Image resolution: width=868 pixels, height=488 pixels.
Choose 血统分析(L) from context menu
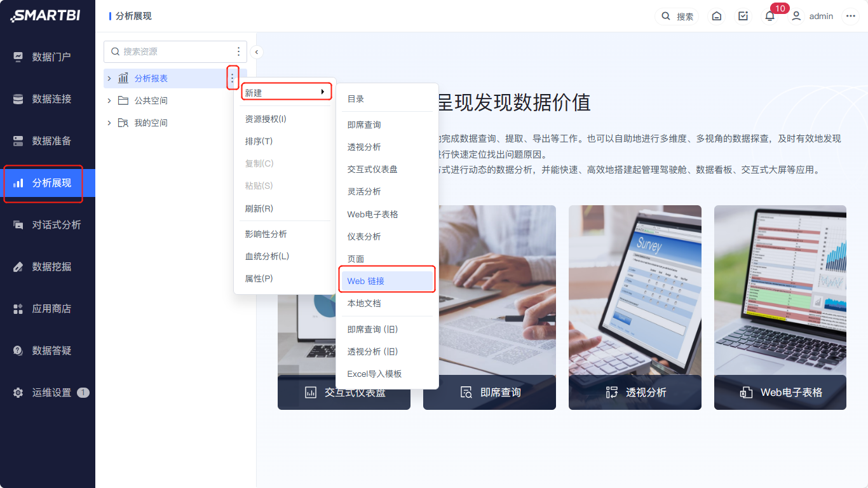[x=285, y=256]
